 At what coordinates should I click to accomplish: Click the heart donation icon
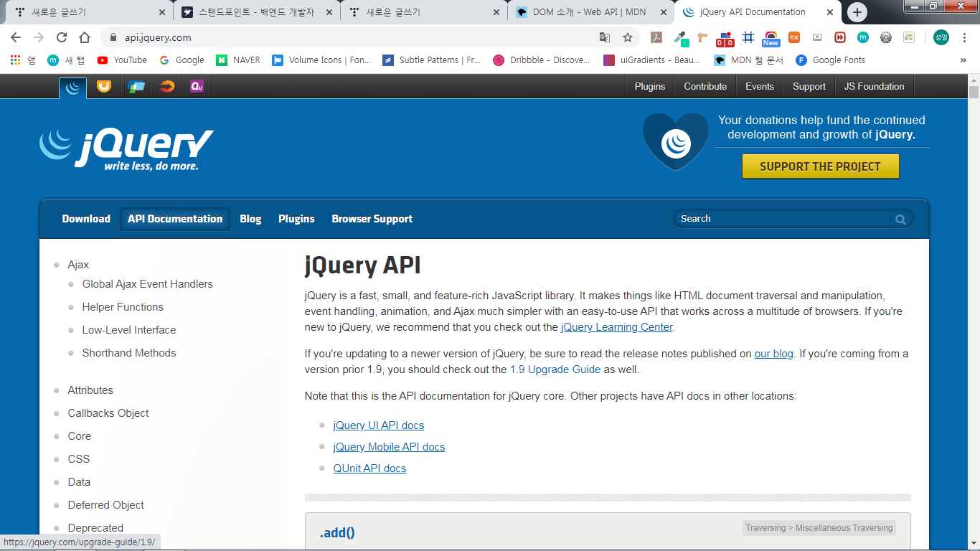[x=675, y=141]
